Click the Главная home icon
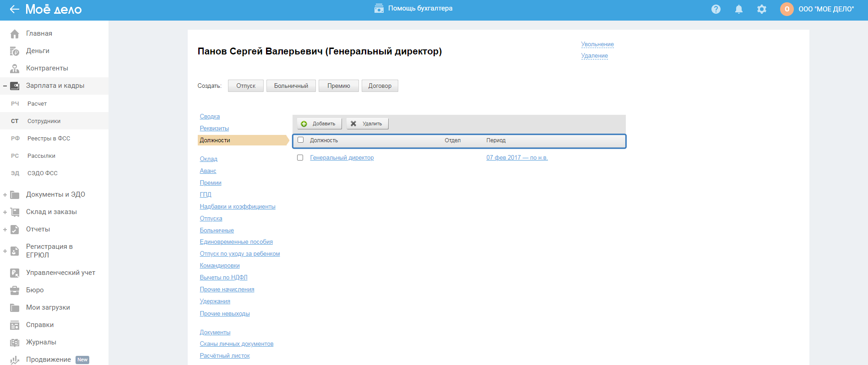Image resolution: width=868 pixels, height=365 pixels. click(x=15, y=34)
